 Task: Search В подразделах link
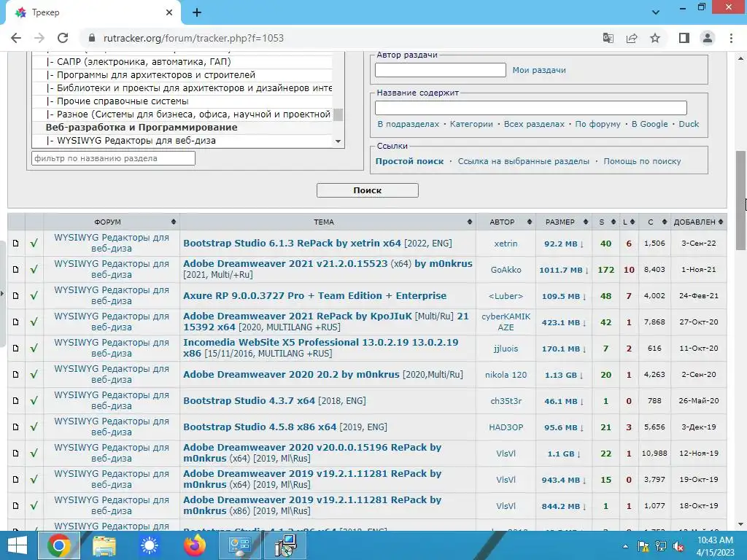click(x=409, y=124)
